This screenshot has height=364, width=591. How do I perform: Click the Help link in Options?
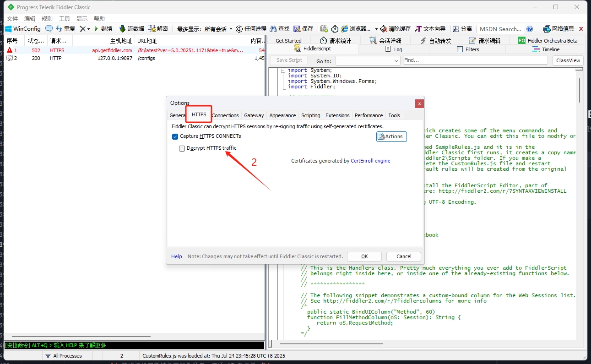pos(177,256)
